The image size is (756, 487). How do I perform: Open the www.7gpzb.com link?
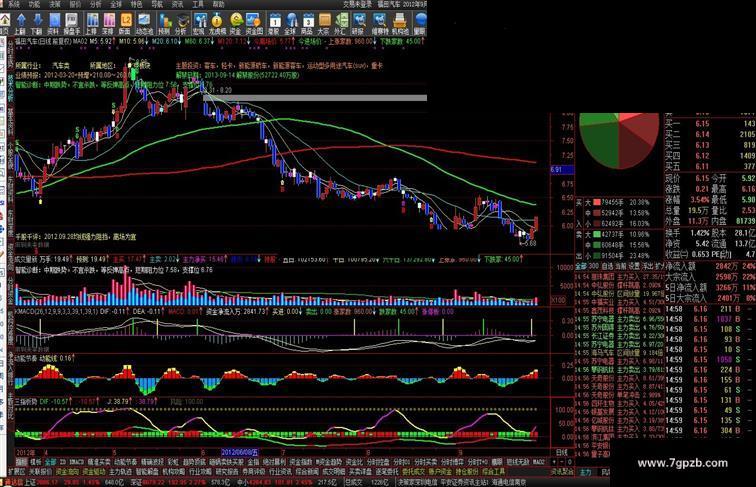(x=682, y=463)
